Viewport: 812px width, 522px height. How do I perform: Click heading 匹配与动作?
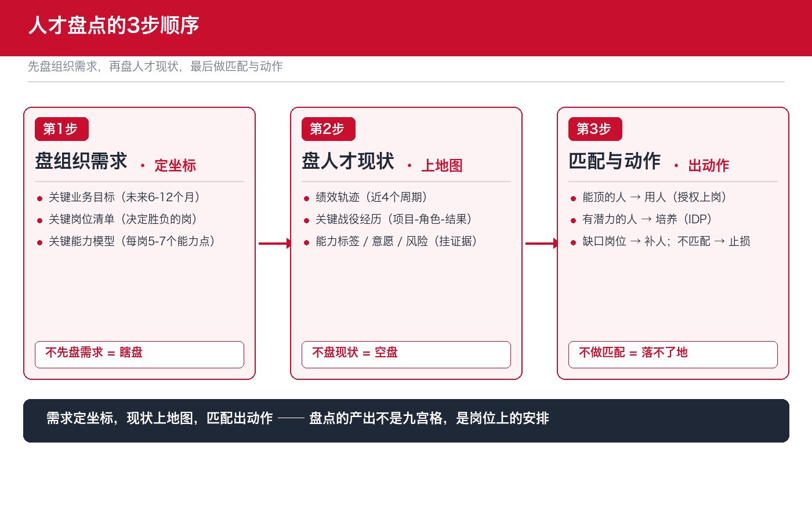tap(615, 161)
